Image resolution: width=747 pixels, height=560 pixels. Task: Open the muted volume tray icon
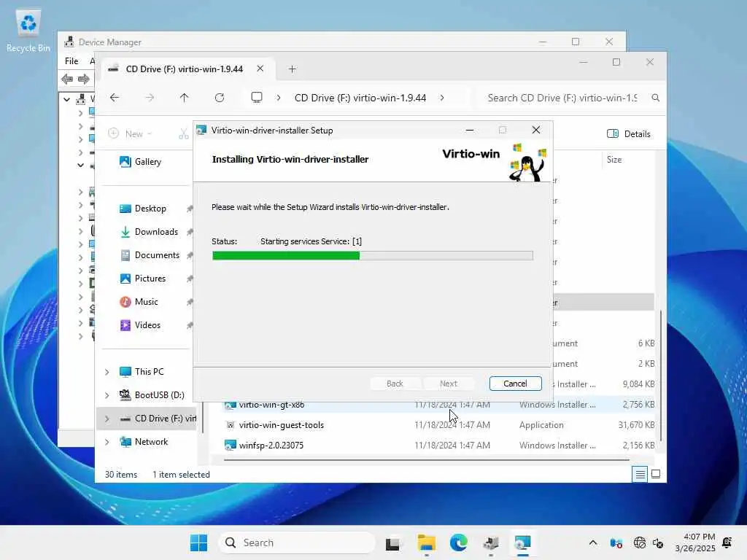658,542
